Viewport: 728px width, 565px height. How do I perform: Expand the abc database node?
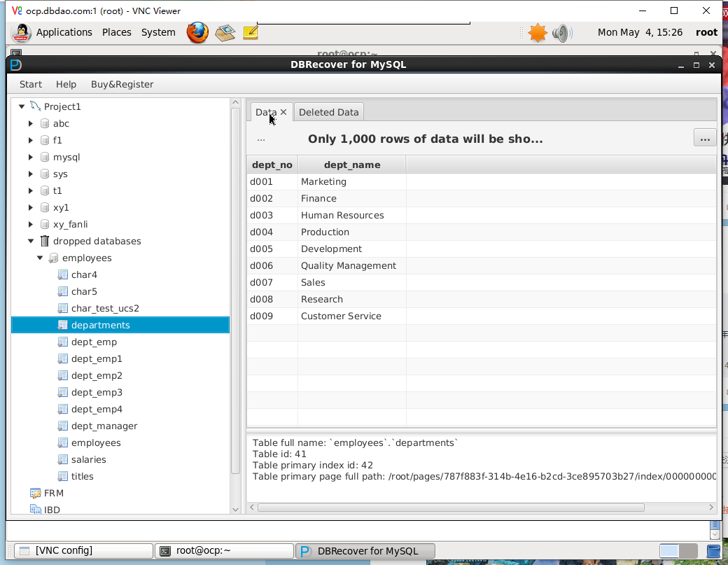tap(31, 123)
